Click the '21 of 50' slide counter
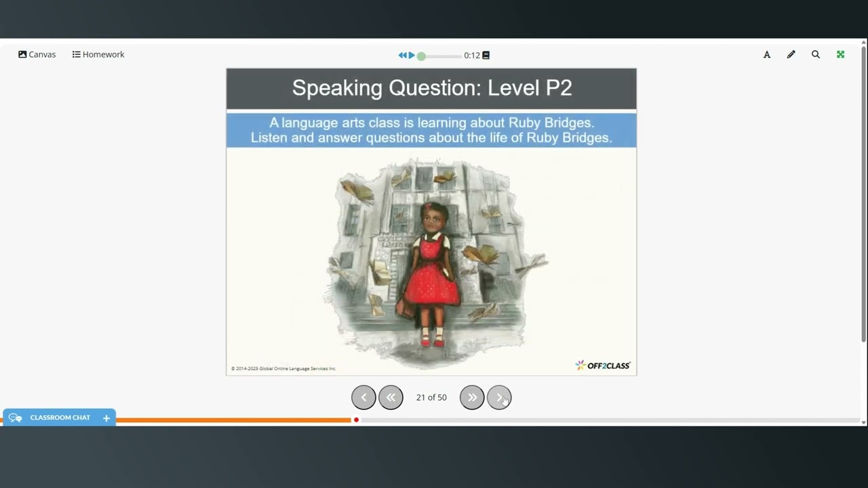The height and width of the screenshot is (488, 868). click(x=431, y=398)
